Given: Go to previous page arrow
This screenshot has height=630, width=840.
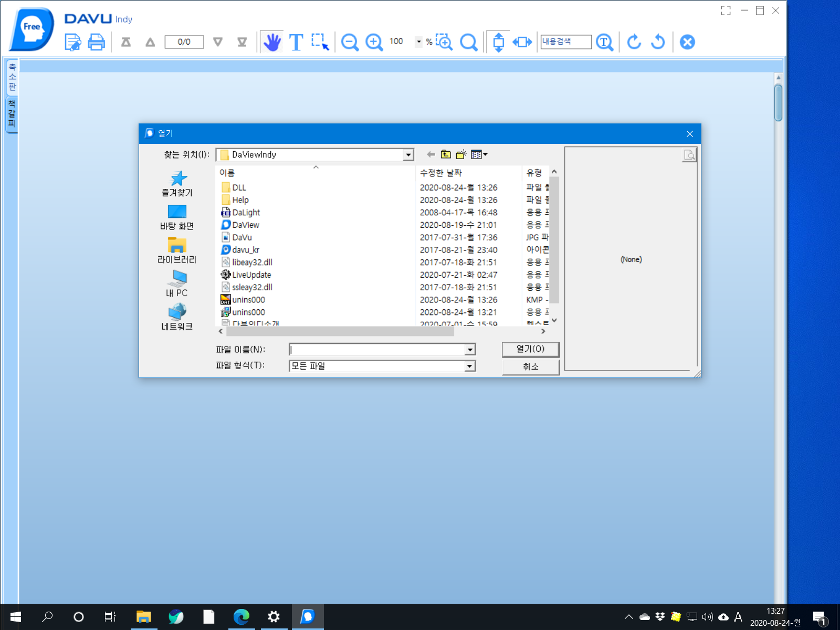Looking at the screenshot, I should coord(150,42).
